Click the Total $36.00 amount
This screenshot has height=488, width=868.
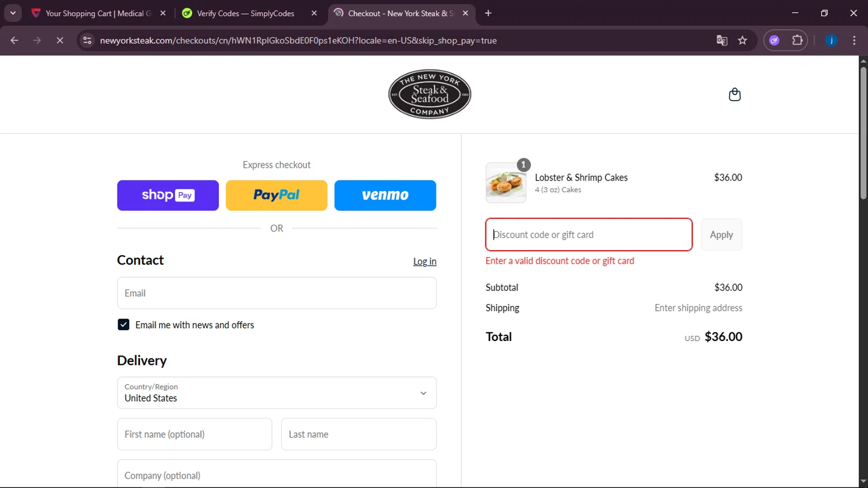coord(723,337)
